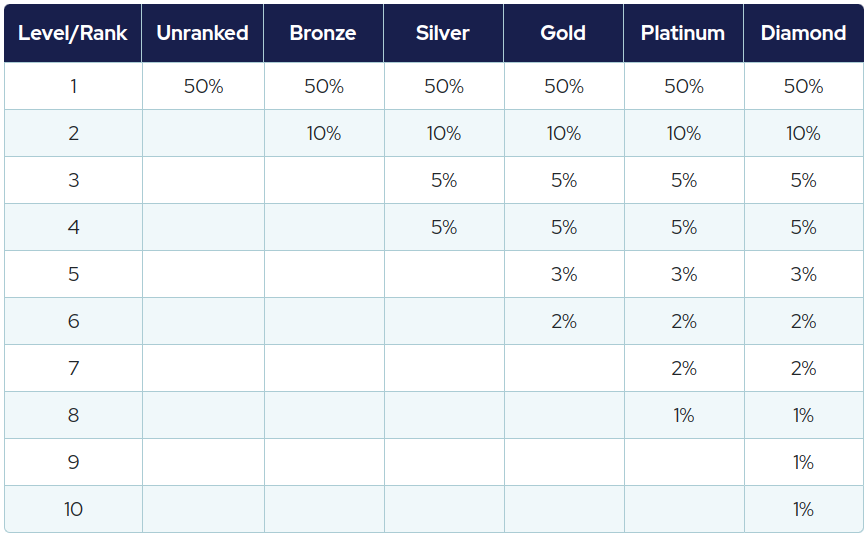Select the Unranked column header
Screen dimensions: 868x538
pos(203,33)
